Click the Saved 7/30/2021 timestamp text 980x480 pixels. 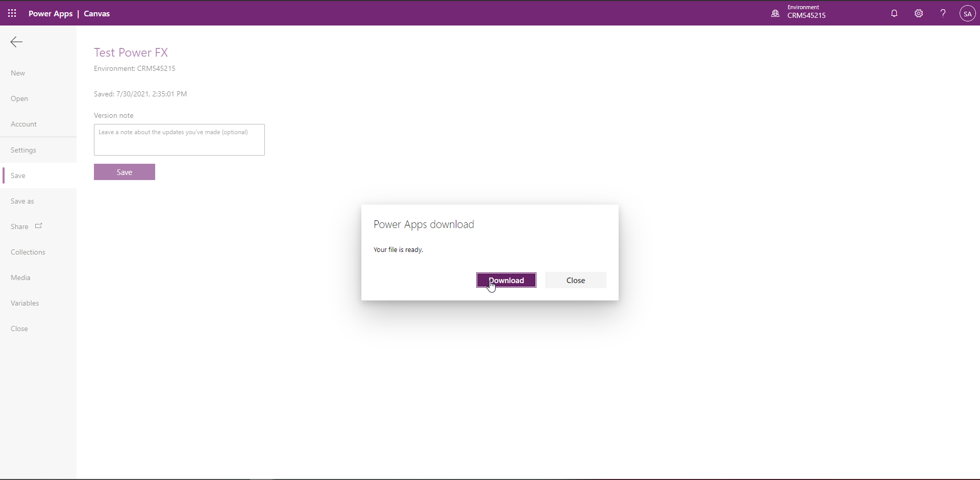(140, 94)
